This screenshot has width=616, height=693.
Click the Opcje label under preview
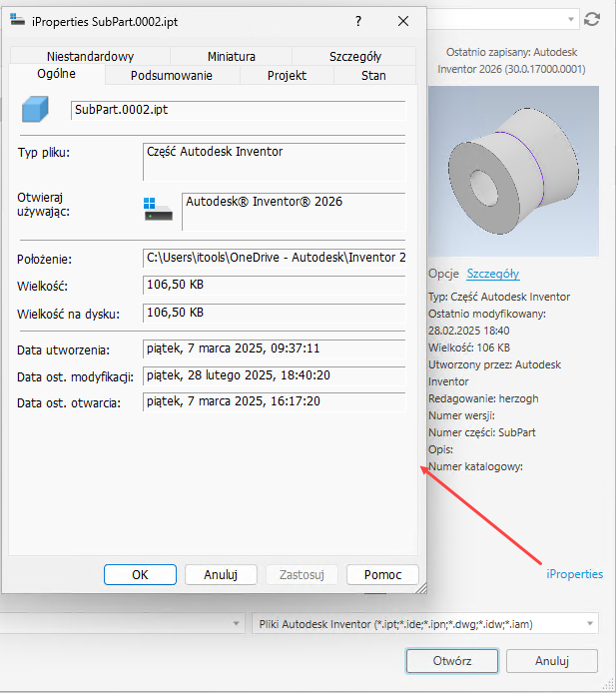(443, 274)
